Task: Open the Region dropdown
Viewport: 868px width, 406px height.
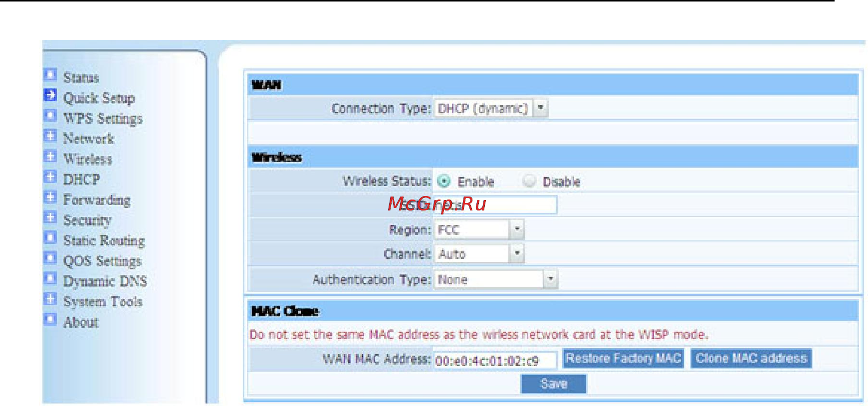Action: (479, 229)
